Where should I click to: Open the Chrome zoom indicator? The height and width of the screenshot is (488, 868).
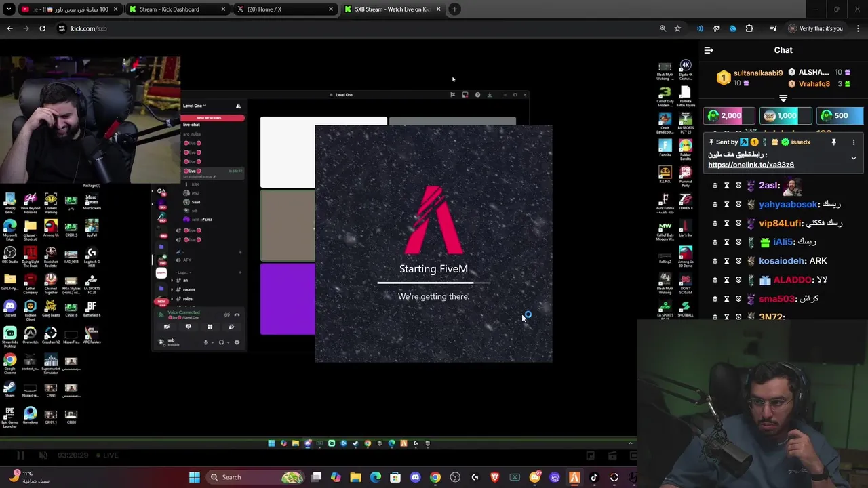click(663, 28)
